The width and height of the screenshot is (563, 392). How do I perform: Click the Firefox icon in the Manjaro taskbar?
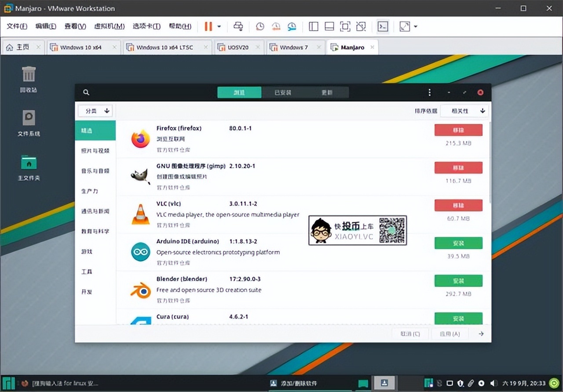coord(24,383)
